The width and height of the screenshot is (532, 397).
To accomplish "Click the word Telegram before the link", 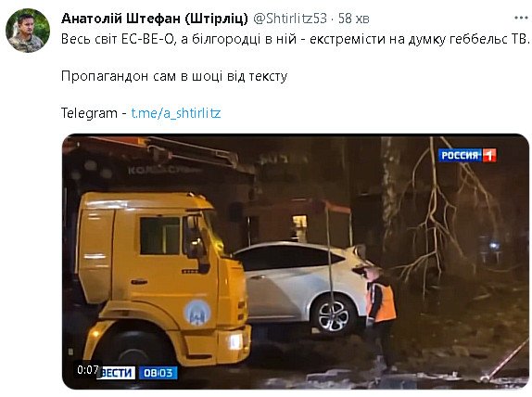I will pos(89,113).
